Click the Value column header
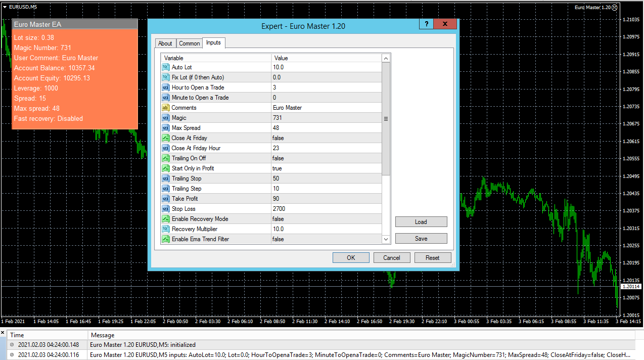 (x=326, y=58)
